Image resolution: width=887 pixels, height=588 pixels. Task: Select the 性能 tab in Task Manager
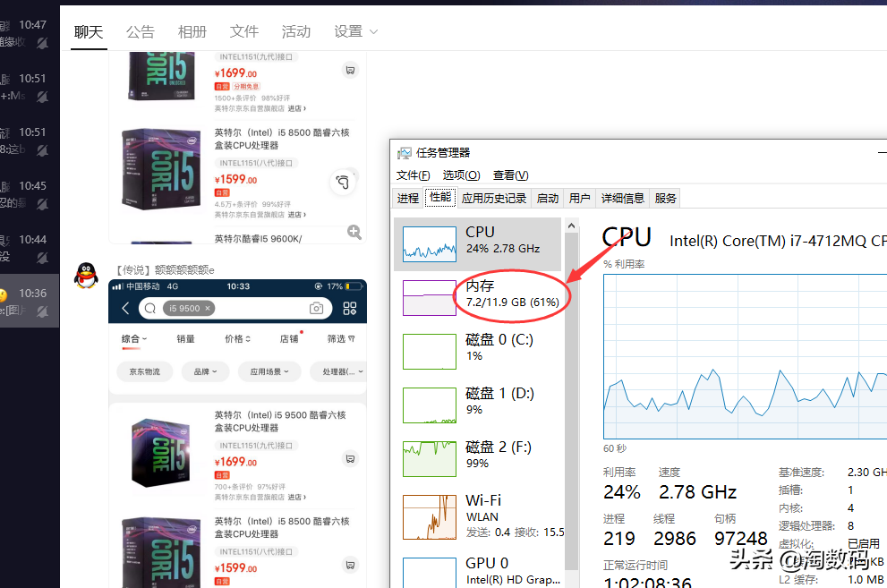click(440, 197)
